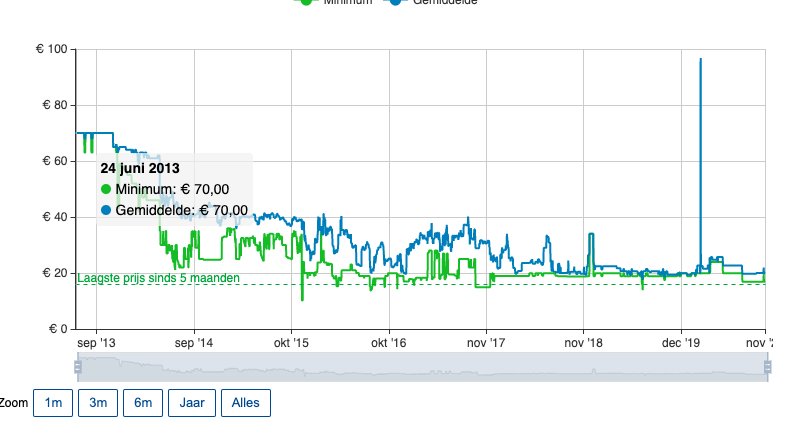Click tooltip date '24 juni 2013'

click(x=140, y=169)
